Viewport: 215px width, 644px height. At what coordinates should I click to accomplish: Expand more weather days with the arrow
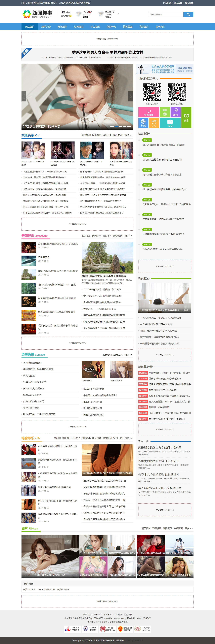pyautogui.click(x=118, y=14)
